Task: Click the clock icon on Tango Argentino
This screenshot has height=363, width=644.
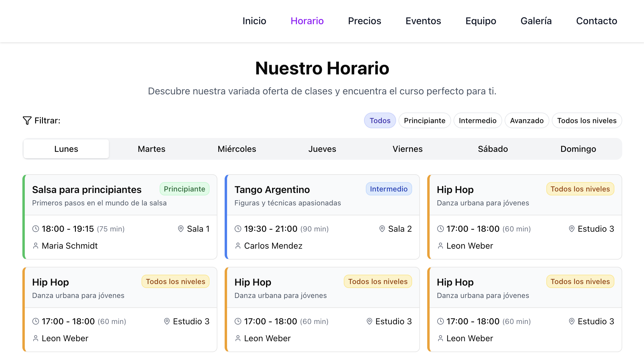Action: coord(238,229)
